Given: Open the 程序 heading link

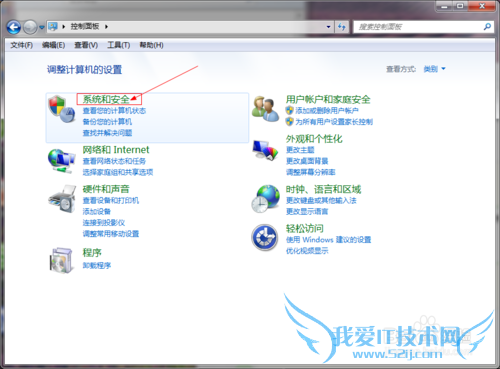Looking at the screenshot, I should coord(92,253).
